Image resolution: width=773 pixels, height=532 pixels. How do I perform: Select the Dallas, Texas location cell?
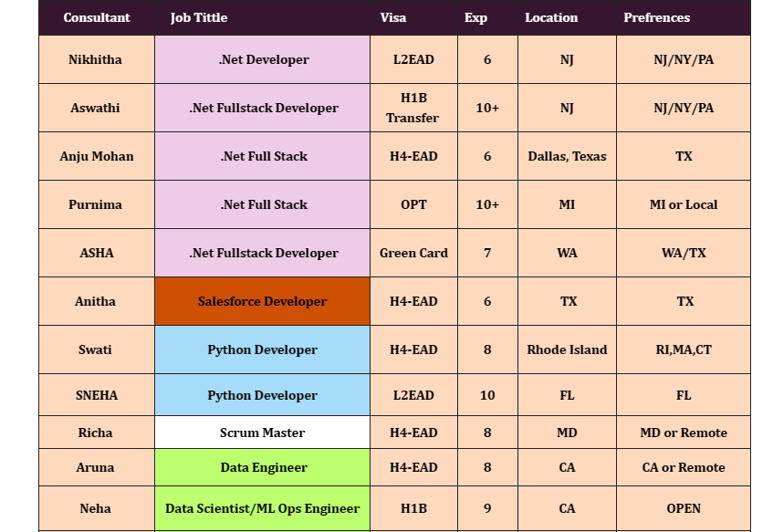click(x=567, y=156)
